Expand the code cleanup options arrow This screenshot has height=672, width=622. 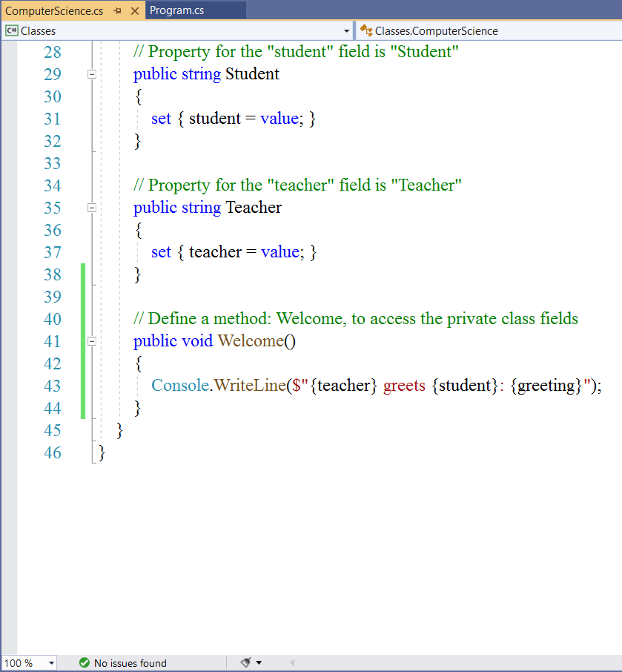click(259, 663)
